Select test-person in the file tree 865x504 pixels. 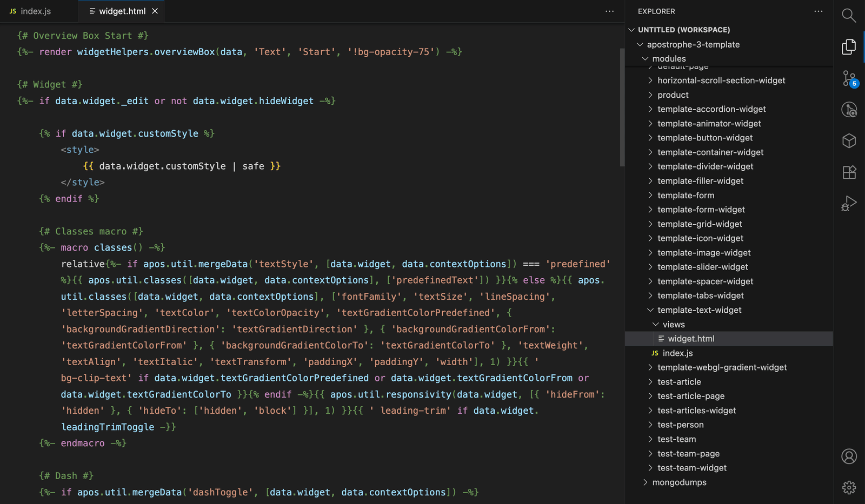[x=681, y=425]
